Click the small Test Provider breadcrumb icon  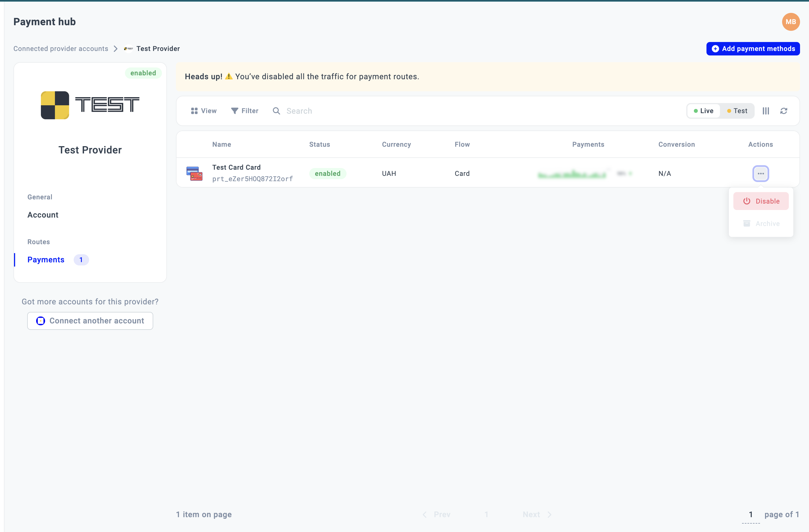pos(129,48)
